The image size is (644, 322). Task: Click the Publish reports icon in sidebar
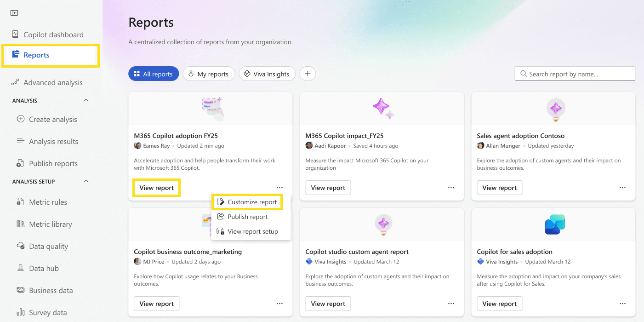click(20, 163)
